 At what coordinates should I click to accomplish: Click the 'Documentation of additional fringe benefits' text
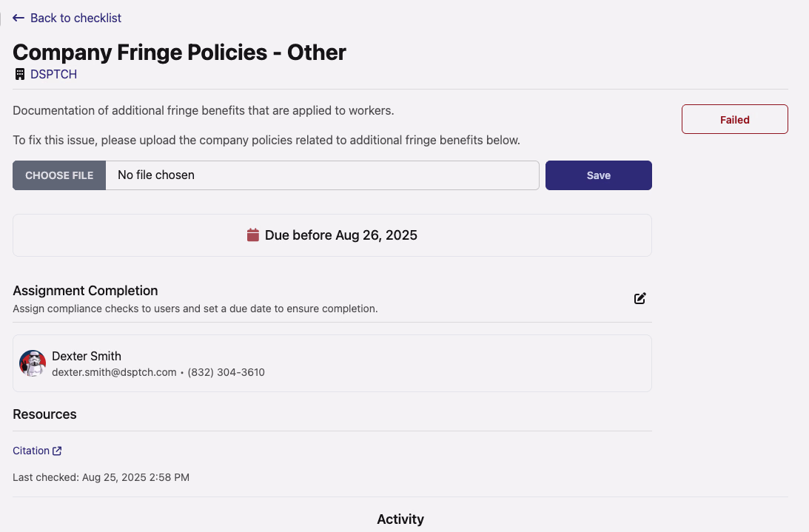tap(204, 110)
